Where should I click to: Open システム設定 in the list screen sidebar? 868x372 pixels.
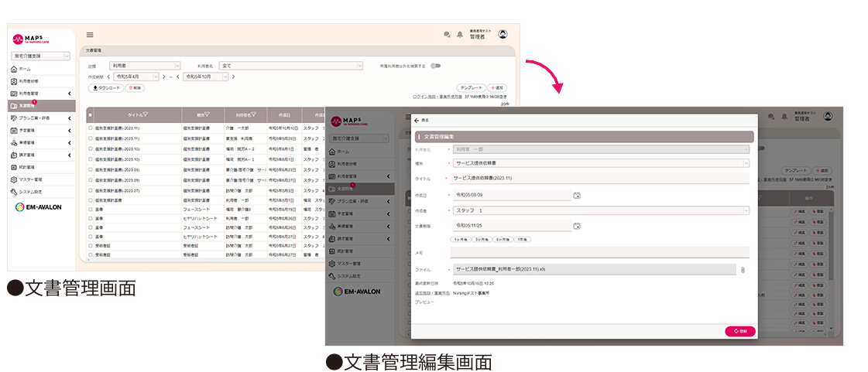42,192
